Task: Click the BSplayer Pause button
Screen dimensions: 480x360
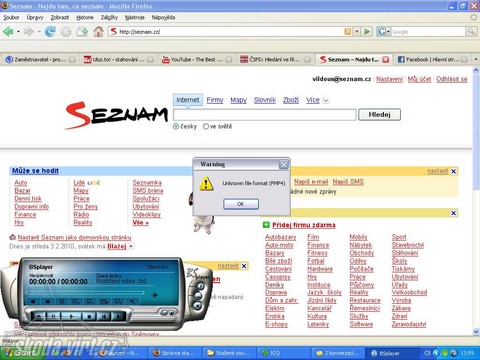Action: pyautogui.click(x=54, y=316)
